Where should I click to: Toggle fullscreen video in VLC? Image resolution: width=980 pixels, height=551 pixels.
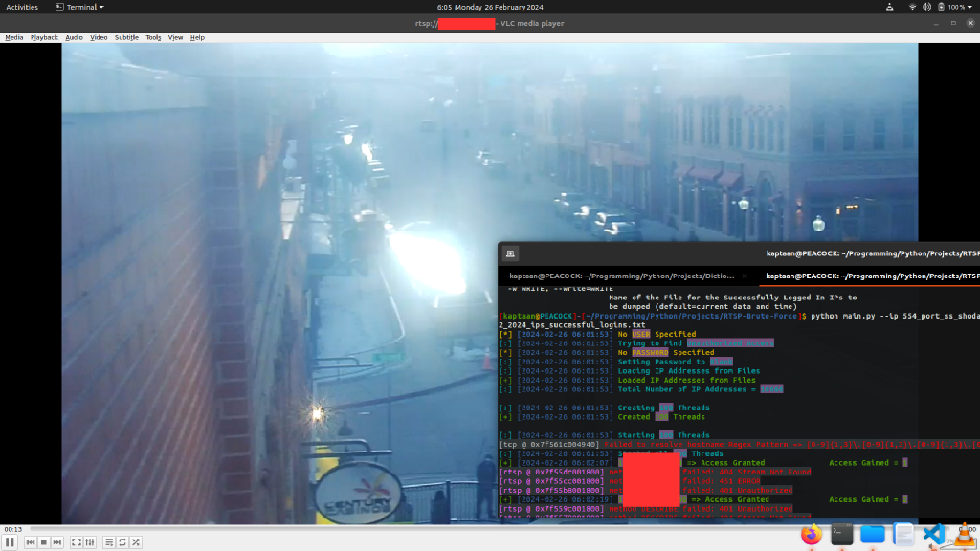(75, 541)
